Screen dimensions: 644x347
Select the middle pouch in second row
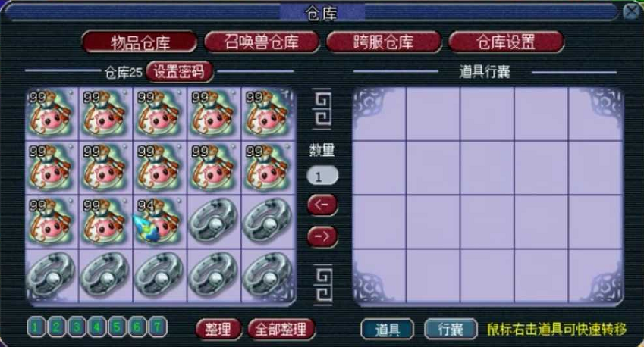point(159,167)
